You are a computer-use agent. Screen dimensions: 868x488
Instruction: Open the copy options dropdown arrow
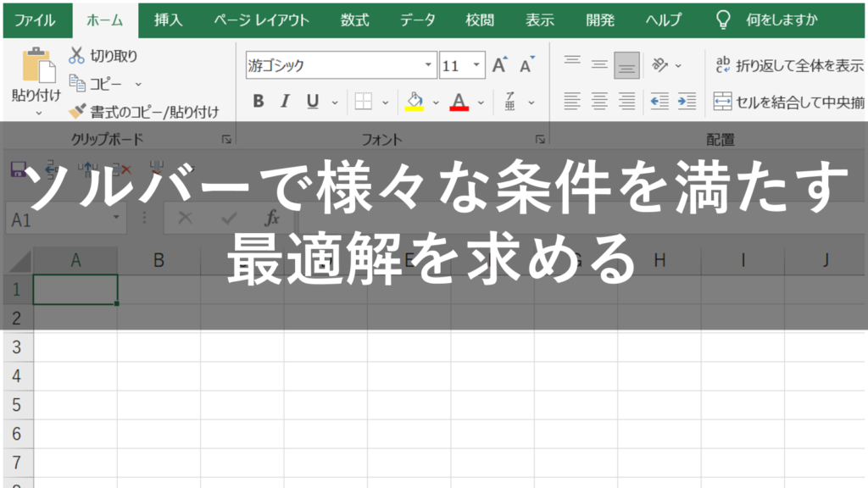coord(138,84)
